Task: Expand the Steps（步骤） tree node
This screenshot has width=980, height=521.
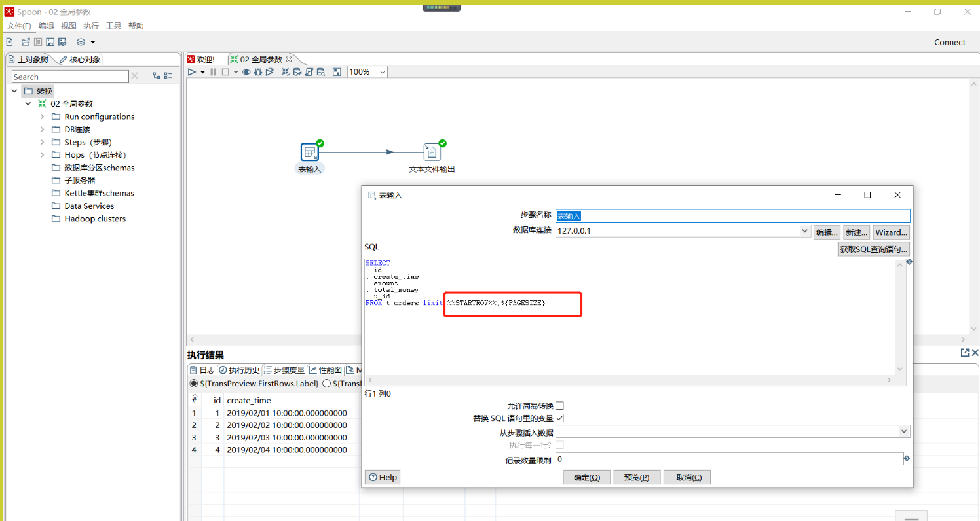Action: [x=43, y=142]
